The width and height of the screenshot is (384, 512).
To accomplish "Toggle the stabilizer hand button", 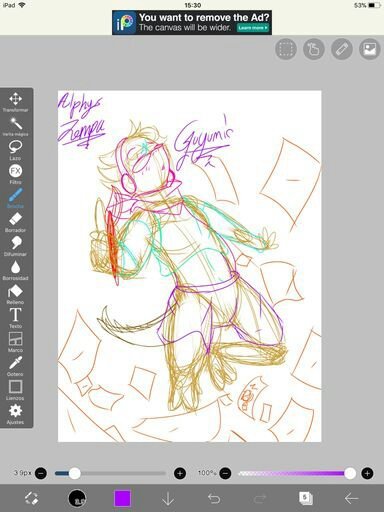I will click(314, 49).
